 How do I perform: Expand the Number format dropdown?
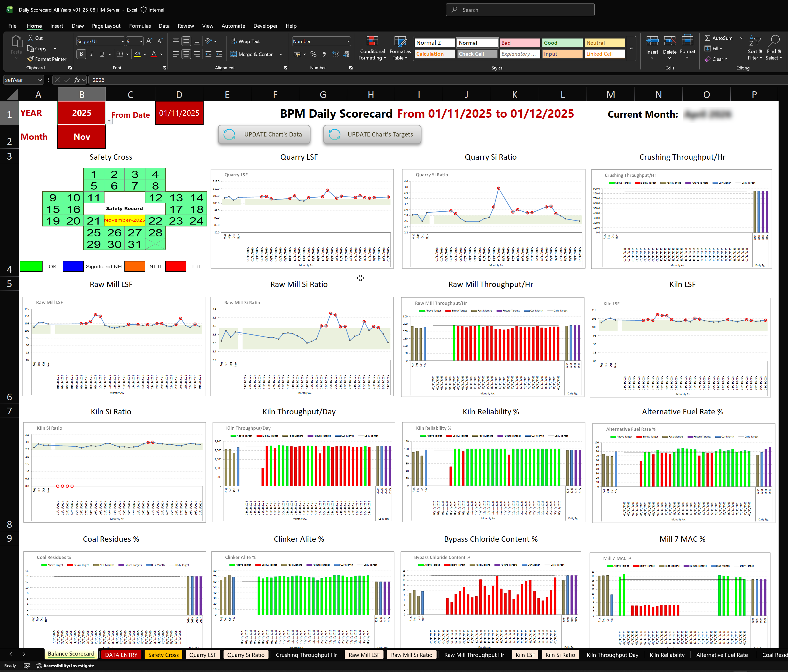pos(348,41)
